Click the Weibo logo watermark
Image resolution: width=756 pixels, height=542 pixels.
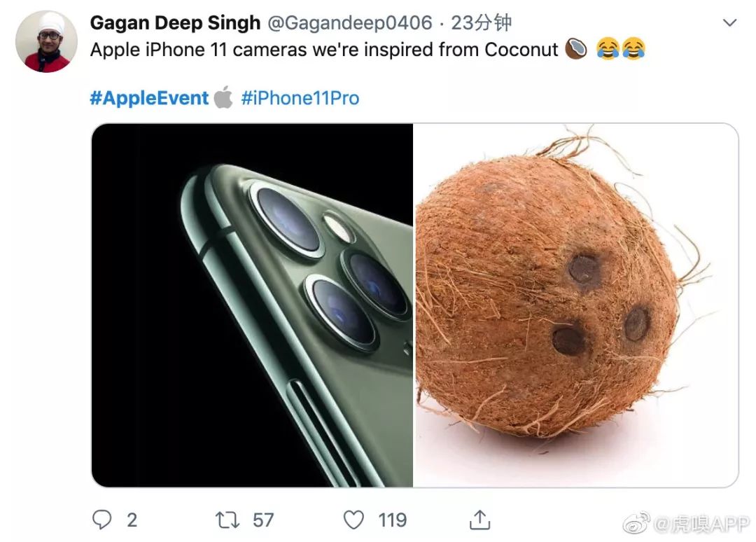click(636, 522)
